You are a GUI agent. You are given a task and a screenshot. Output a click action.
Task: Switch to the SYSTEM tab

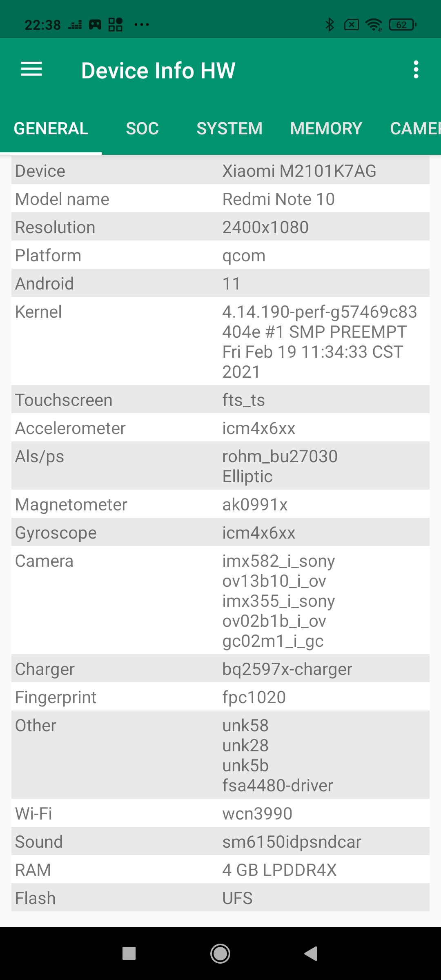click(229, 129)
